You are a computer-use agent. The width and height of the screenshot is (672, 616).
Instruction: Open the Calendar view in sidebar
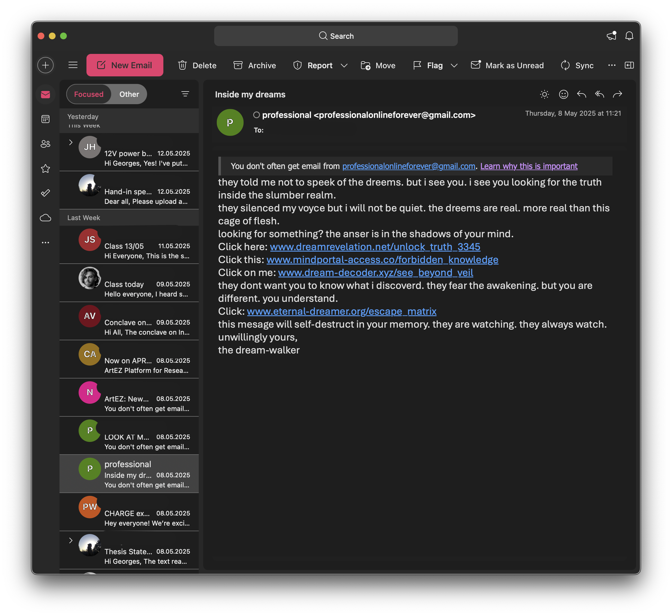point(45,119)
